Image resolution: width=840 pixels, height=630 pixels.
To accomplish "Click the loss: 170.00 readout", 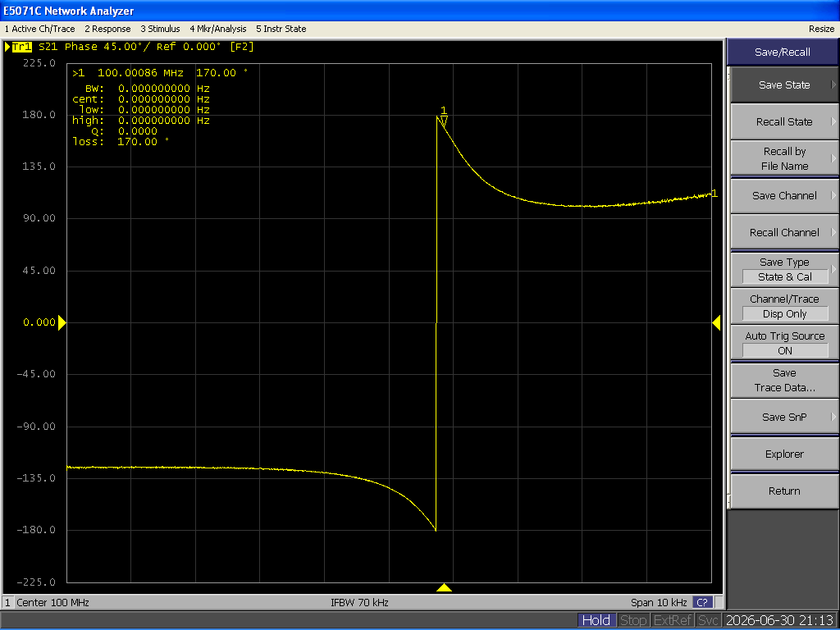I will pos(121,142).
